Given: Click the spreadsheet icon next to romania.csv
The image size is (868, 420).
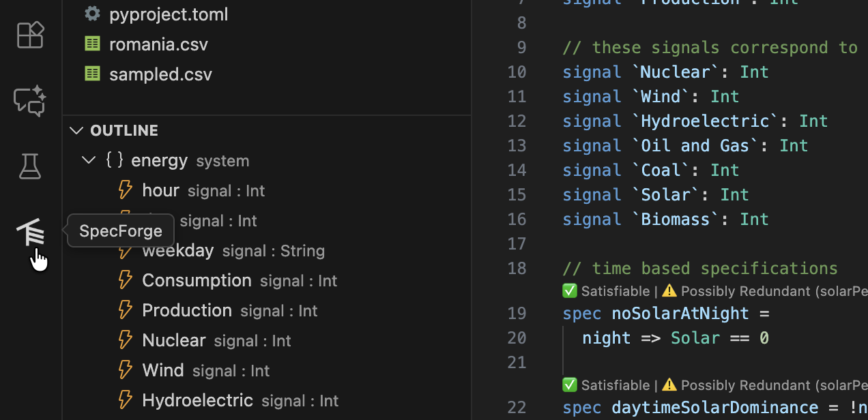Looking at the screenshot, I should point(92,44).
